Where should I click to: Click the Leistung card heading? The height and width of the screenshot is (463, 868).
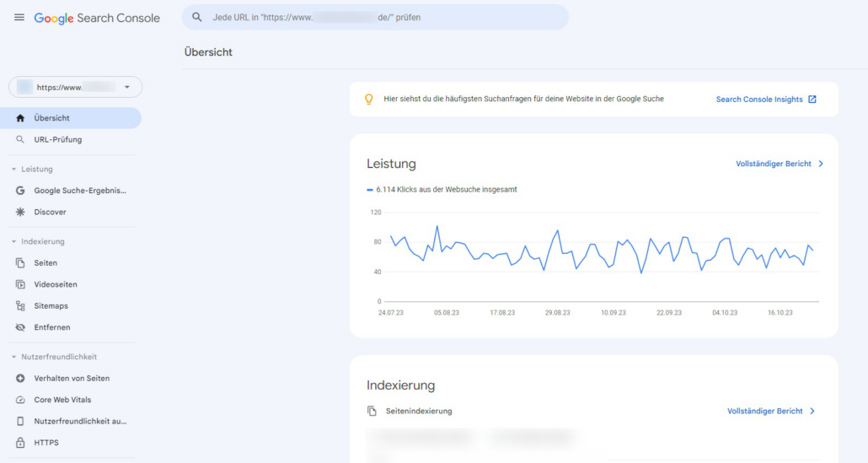click(x=391, y=164)
